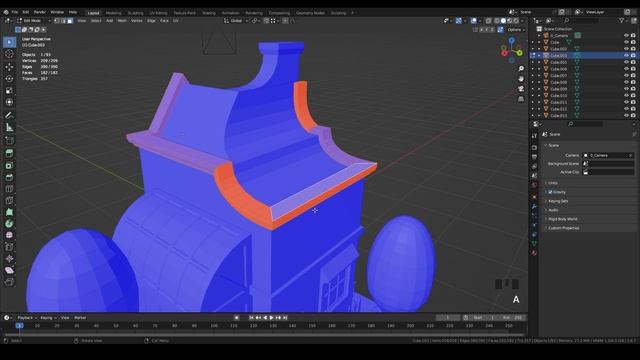Screen dimensions: 640x360
Task: Open the Edit Mode dropdown
Action: pos(34,21)
